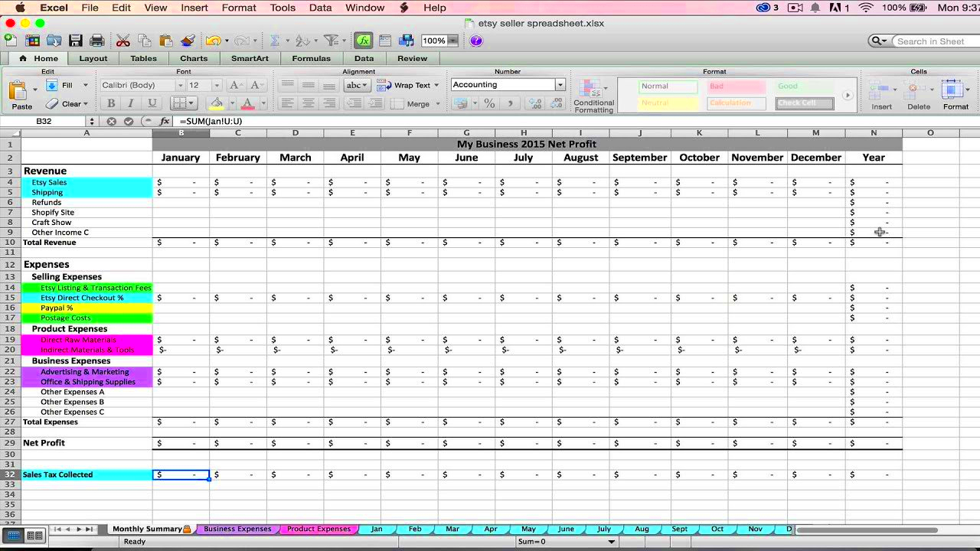Viewport: 980px width, 551px height.
Task: Apply the Normal cell style
Action: coord(668,86)
